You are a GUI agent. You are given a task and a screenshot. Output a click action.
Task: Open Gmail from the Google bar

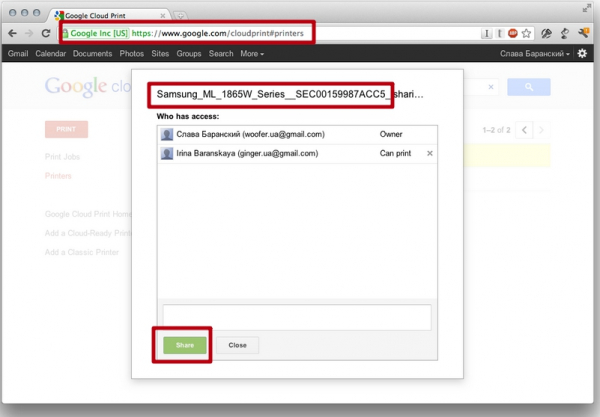[x=18, y=53]
